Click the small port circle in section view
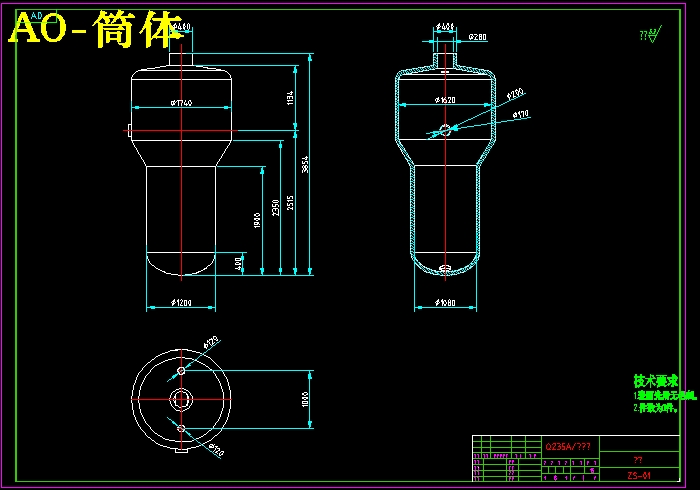The image size is (700, 490). pos(445,129)
